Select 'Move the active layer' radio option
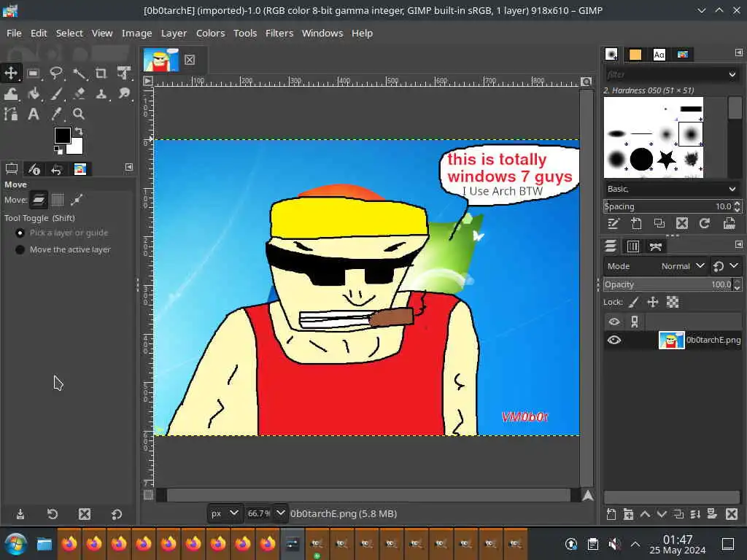The width and height of the screenshot is (747, 560). coord(20,249)
